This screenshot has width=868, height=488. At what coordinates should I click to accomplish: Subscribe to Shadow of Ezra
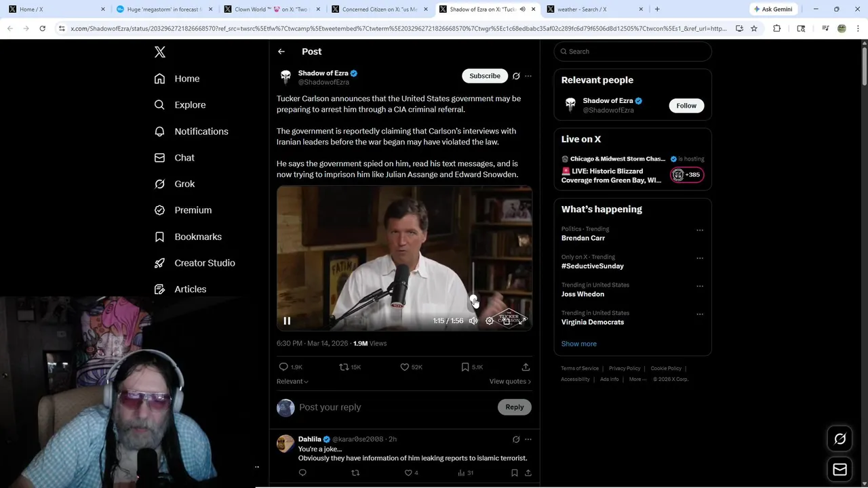tap(485, 76)
